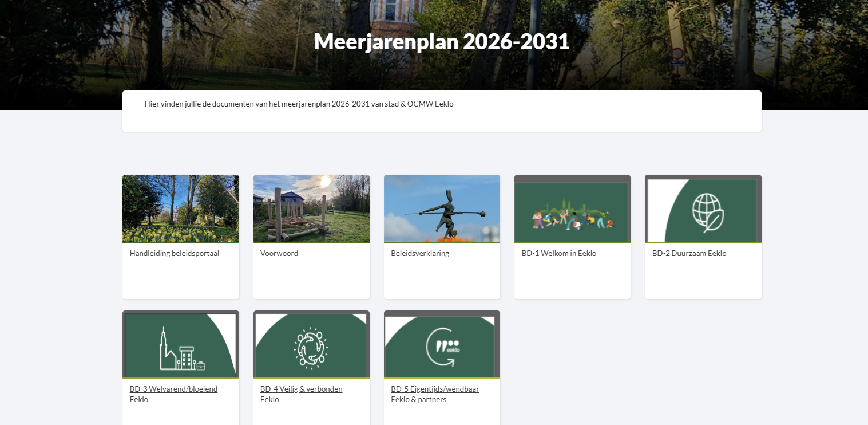The height and width of the screenshot is (425, 868).
Task: Open the daffodil park thumbnail
Action: pos(181,208)
